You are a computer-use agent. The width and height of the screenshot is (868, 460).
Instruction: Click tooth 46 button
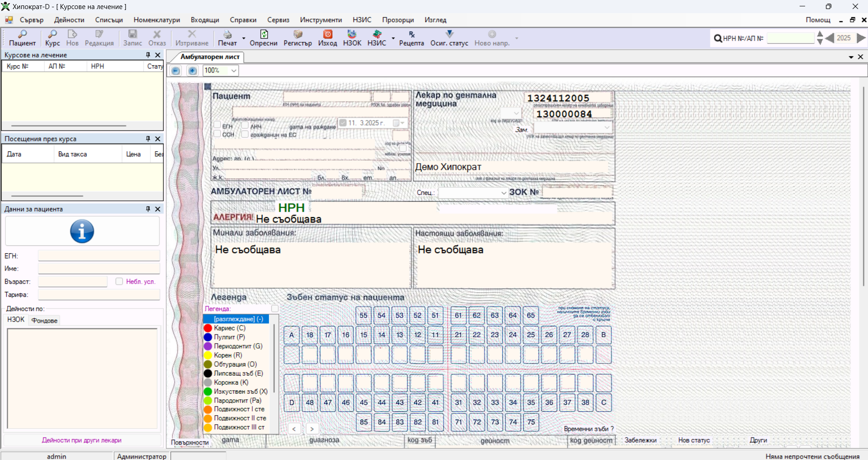346,402
